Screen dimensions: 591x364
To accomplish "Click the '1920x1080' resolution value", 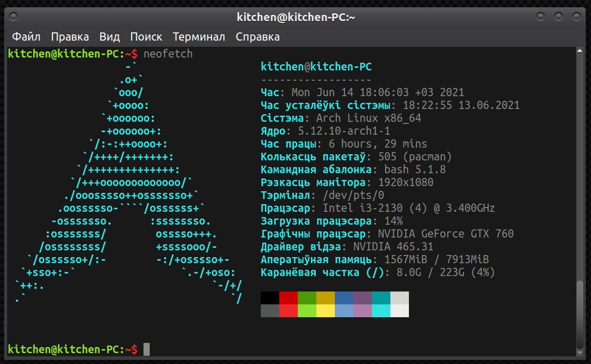I will coord(405,183).
